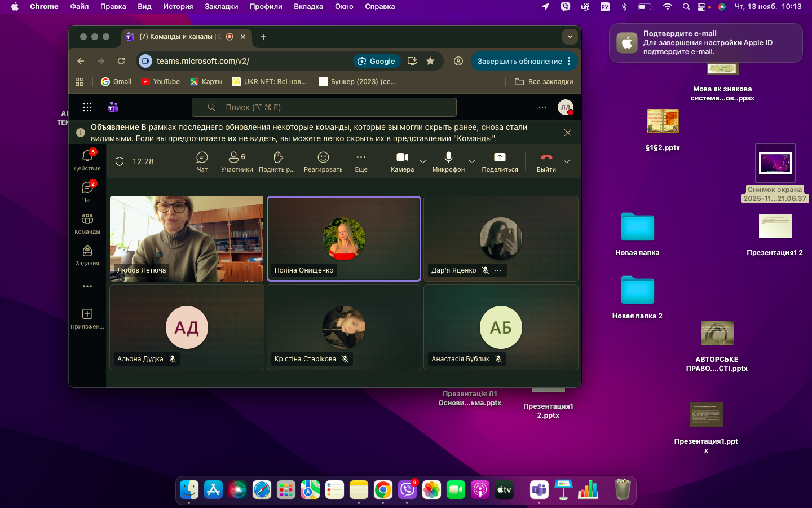Open the Реагировать reactions menu

coord(323,161)
